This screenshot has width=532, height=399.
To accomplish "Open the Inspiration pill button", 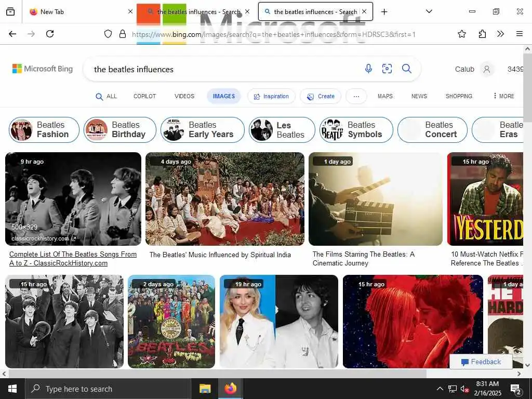I will coord(271,96).
